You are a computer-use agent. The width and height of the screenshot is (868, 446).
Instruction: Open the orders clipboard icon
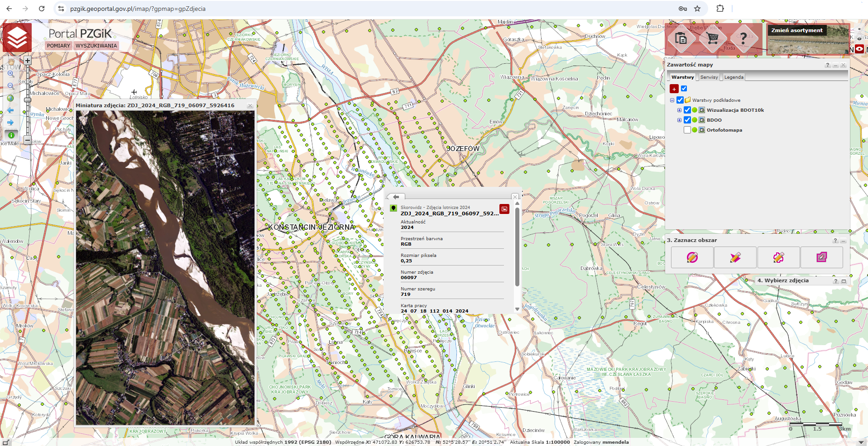[x=681, y=38]
